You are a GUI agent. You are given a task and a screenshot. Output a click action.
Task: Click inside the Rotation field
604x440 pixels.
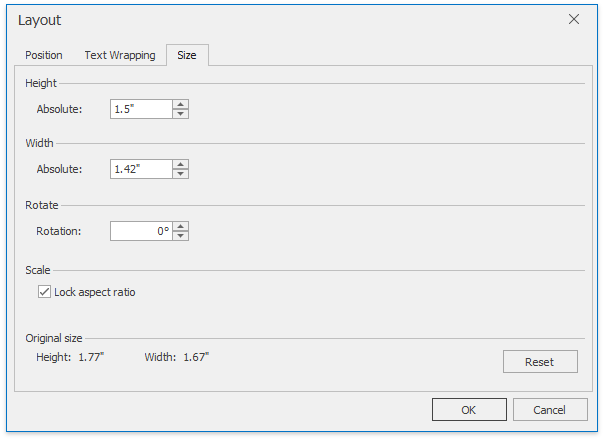point(141,231)
